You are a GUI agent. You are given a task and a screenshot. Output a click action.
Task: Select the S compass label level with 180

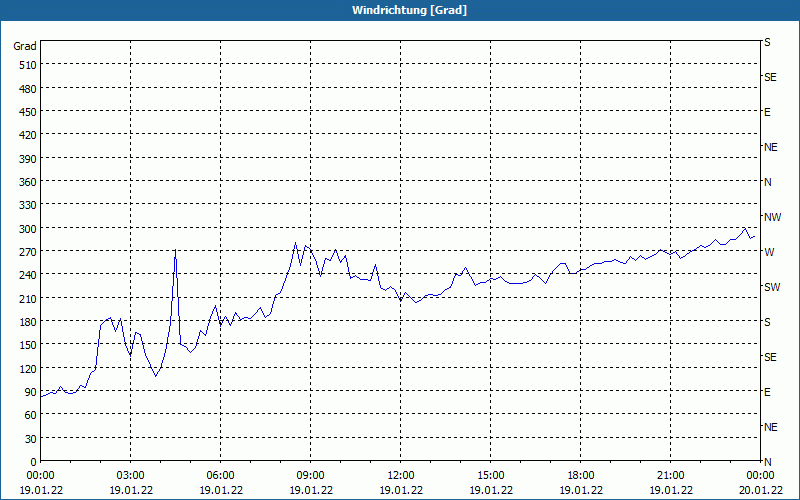pos(767,322)
